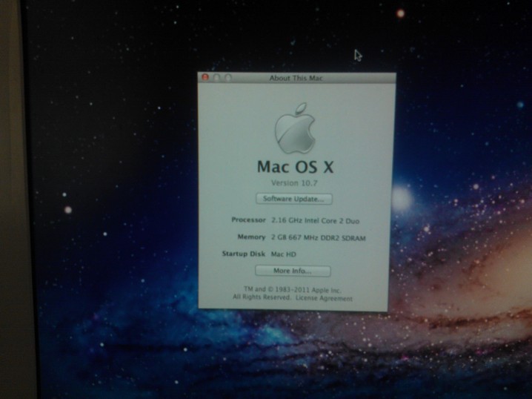Zoom the About This Mac window
This screenshot has width=532, height=399.
pos(228,78)
